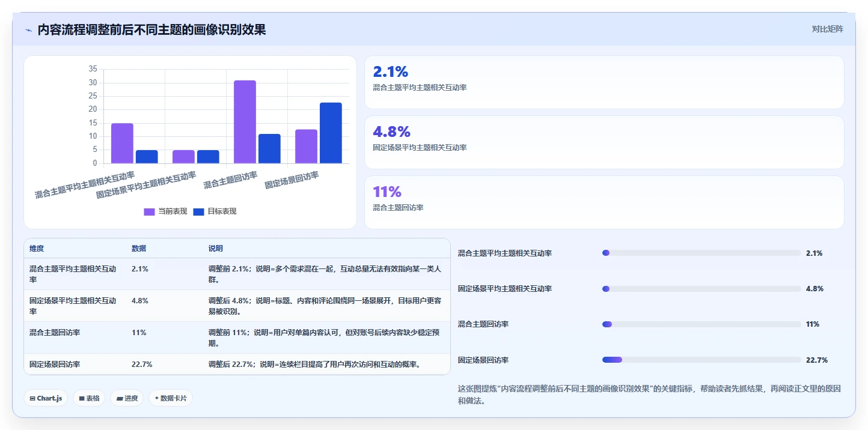Viewport: 868px width, 430px height.
Task: Click the chart axis label 混合主题回访率
Action: coord(231,180)
